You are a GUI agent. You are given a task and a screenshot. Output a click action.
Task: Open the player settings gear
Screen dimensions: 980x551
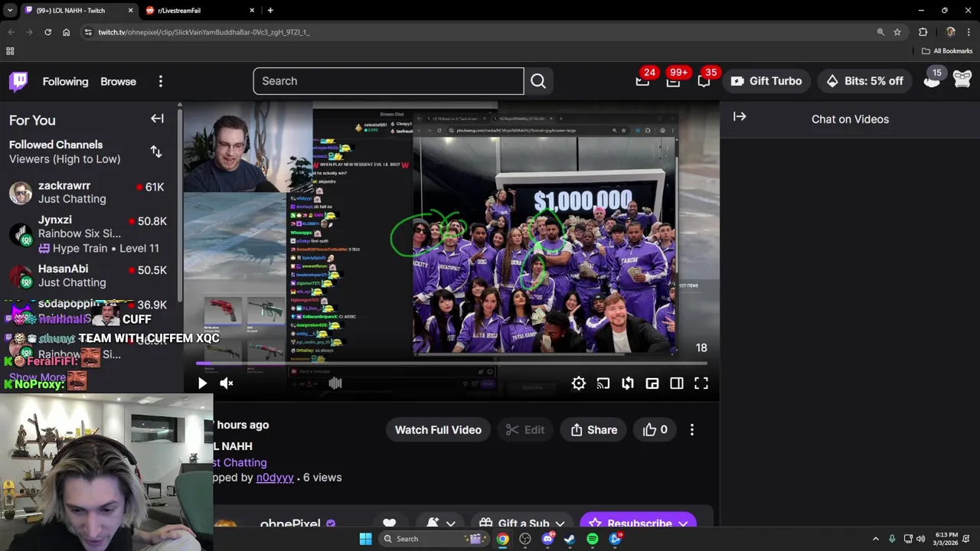[579, 383]
